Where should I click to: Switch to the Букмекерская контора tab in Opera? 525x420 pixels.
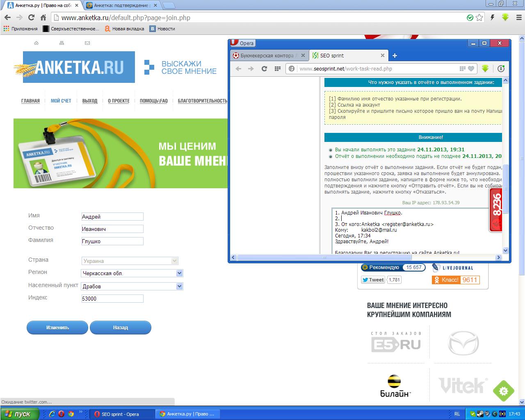point(269,56)
